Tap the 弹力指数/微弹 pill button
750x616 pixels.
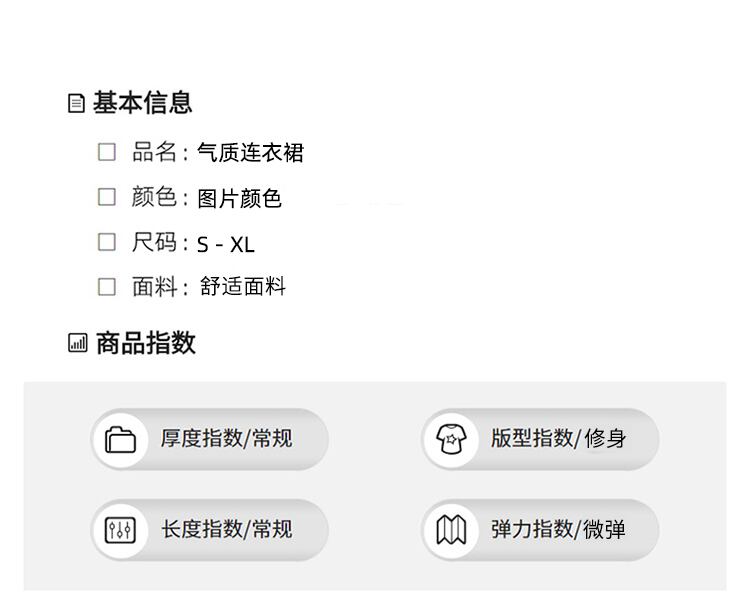tap(540, 530)
